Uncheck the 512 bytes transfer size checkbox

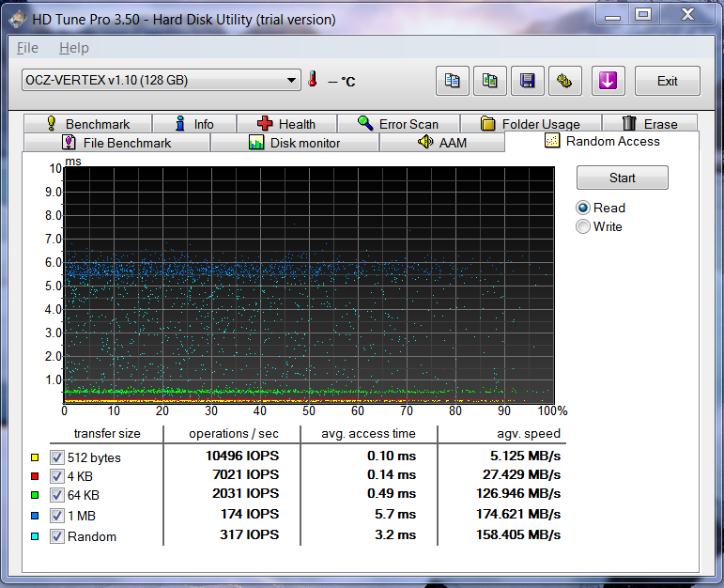point(56,457)
